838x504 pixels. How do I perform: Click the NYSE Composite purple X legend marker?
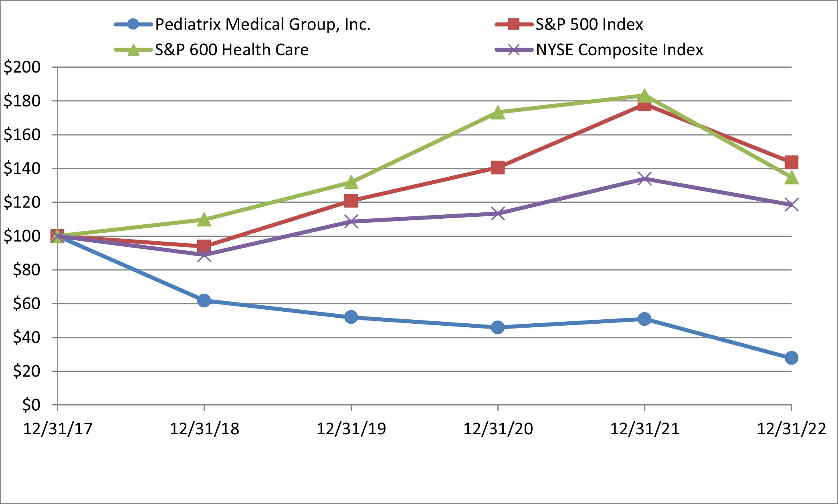coord(514,50)
